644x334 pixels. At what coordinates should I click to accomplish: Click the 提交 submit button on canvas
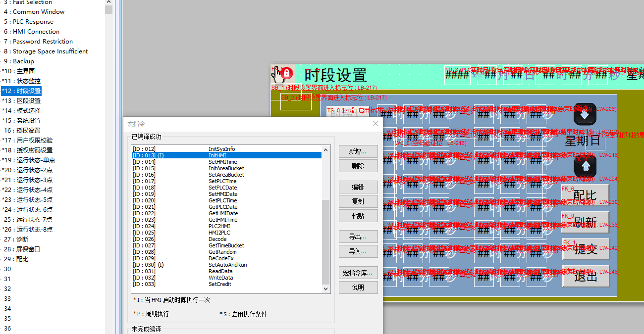click(x=586, y=249)
